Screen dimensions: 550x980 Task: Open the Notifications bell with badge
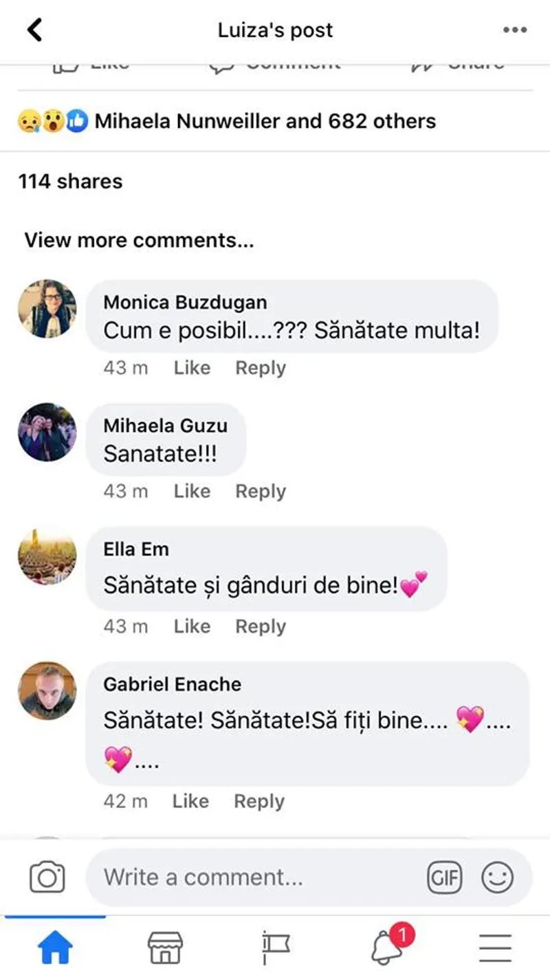[x=387, y=948]
